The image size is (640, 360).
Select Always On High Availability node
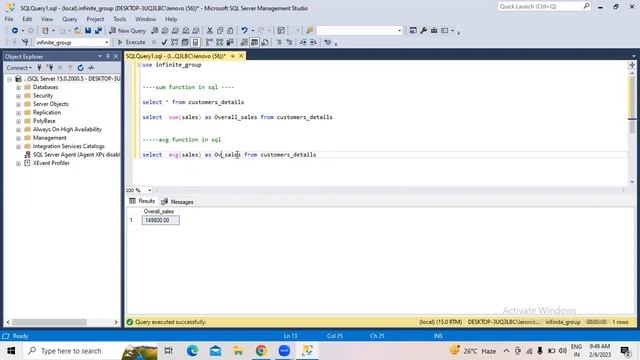pyautogui.click(x=67, y=129)
